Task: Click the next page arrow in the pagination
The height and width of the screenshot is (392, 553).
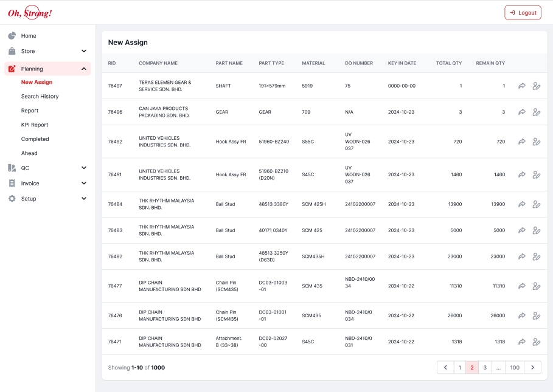Action: coord(532,368)
